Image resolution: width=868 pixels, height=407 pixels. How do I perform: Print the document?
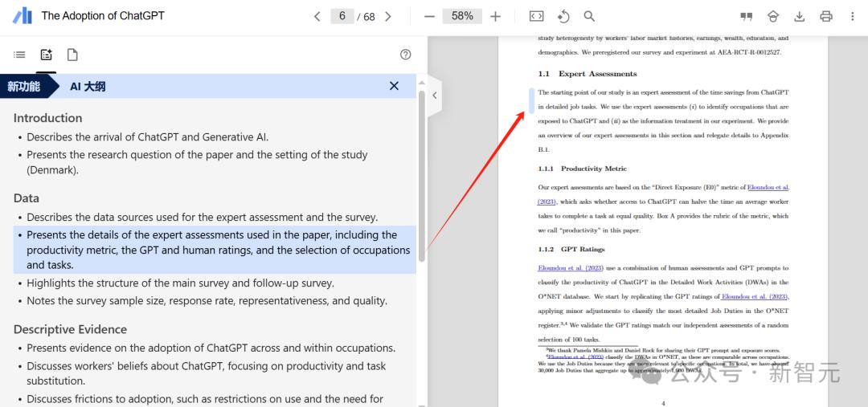[x=826, y=16]
